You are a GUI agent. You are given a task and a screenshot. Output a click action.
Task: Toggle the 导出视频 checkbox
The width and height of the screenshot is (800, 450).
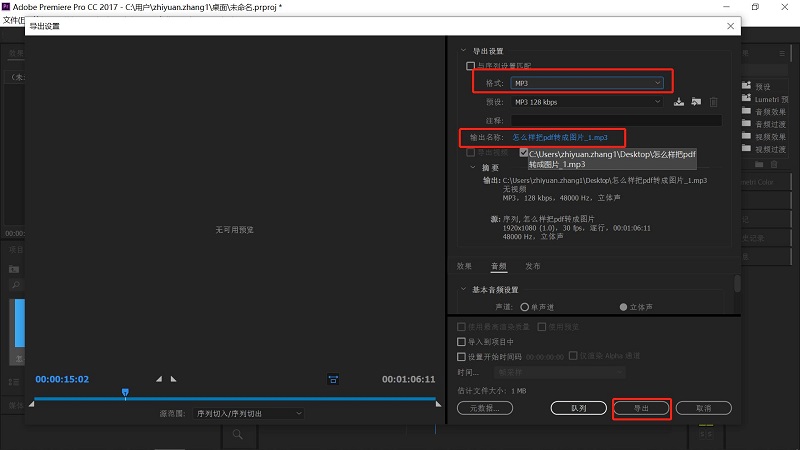point(470,153)
